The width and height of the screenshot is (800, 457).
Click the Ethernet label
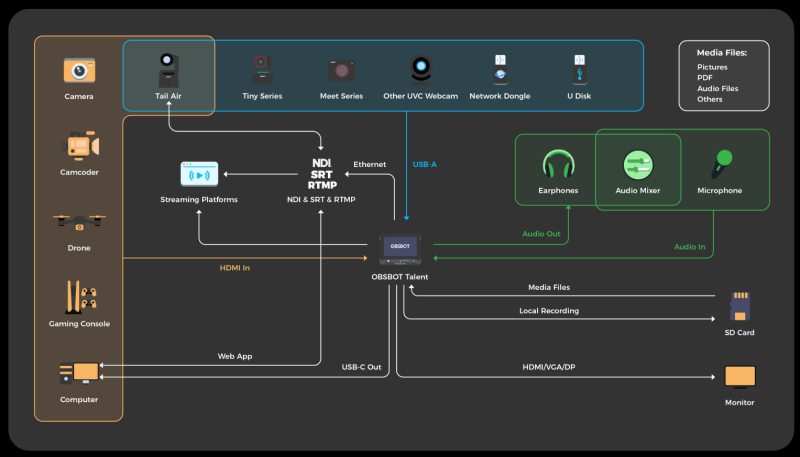(369, 164)
